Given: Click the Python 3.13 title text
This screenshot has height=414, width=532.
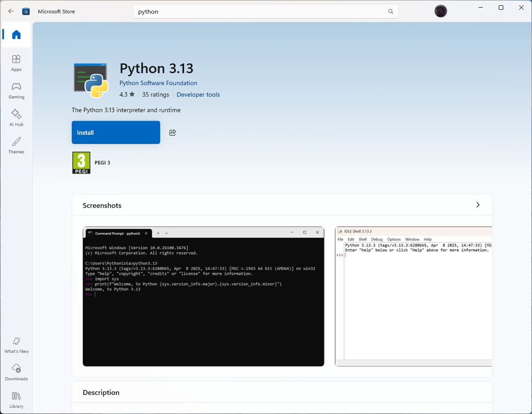Looking at the screenshot, I should click(157, 68).
